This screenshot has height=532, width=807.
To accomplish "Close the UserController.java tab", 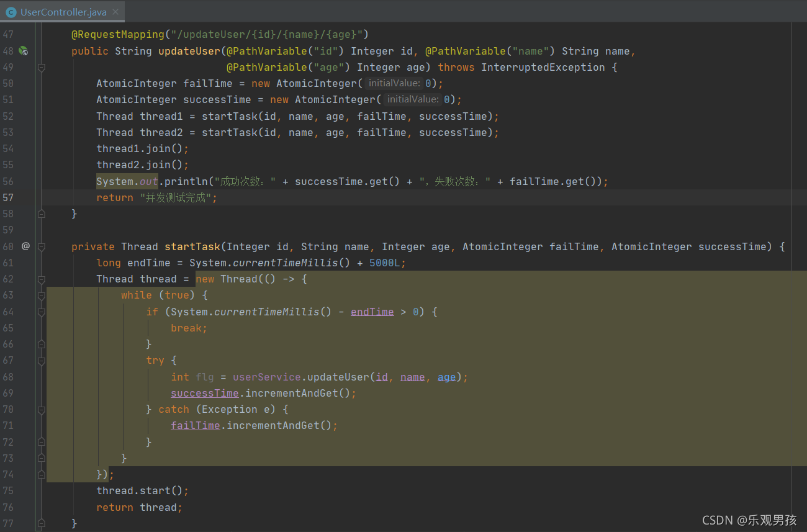I will (x=115, y=12).
